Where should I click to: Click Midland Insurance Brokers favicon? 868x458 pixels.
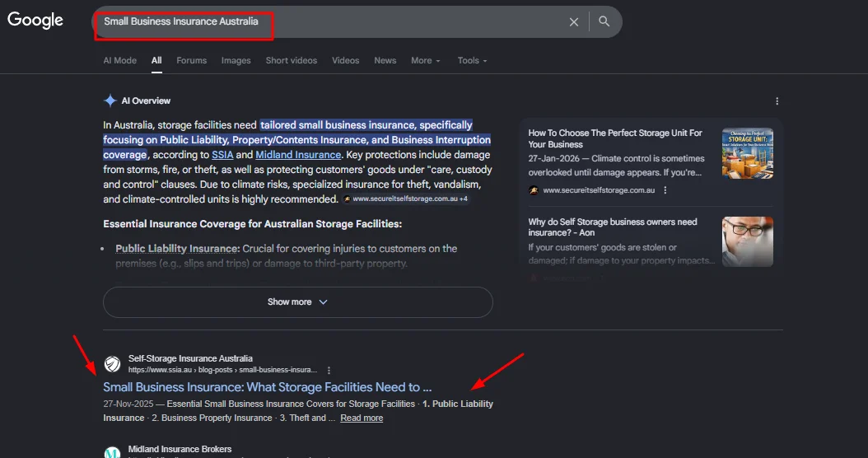point(112,452)
